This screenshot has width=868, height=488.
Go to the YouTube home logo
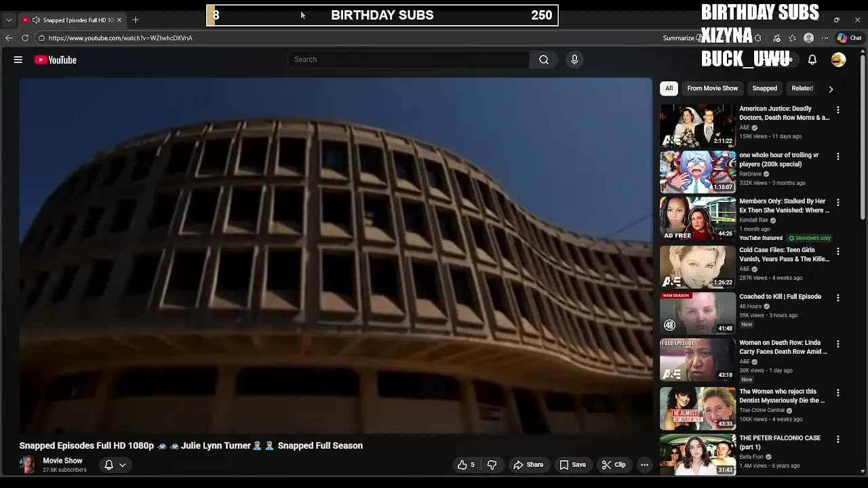pyautogui.click(x=56, y=60)
